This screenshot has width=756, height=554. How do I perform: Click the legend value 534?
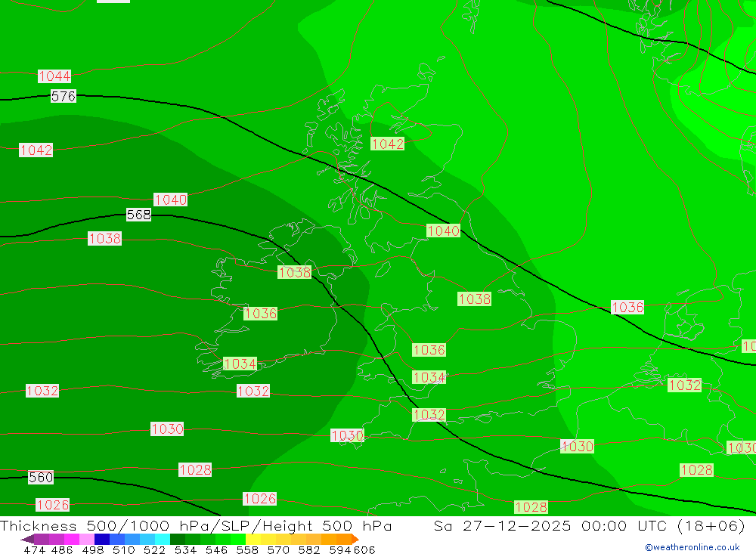(186, 550)
